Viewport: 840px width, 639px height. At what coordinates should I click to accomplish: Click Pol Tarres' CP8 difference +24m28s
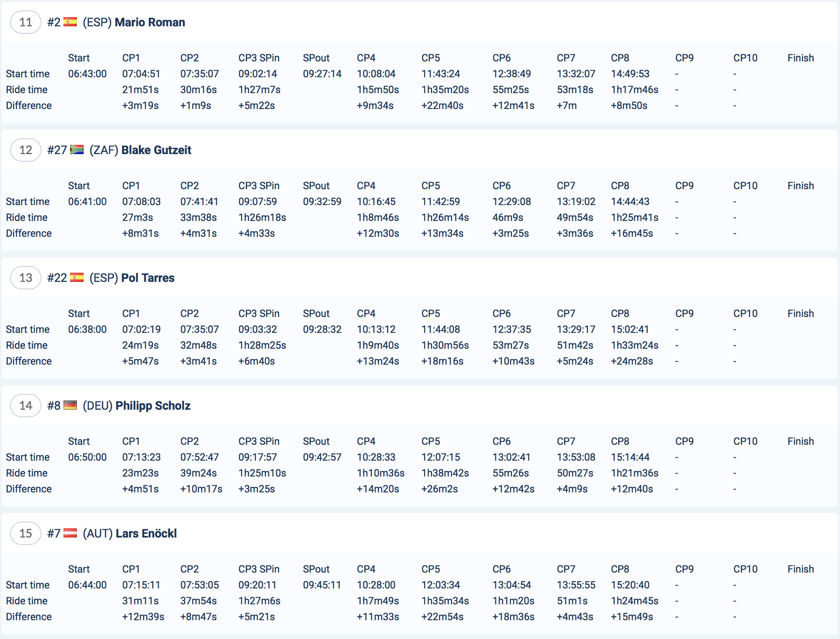click(x=631, y=361)
